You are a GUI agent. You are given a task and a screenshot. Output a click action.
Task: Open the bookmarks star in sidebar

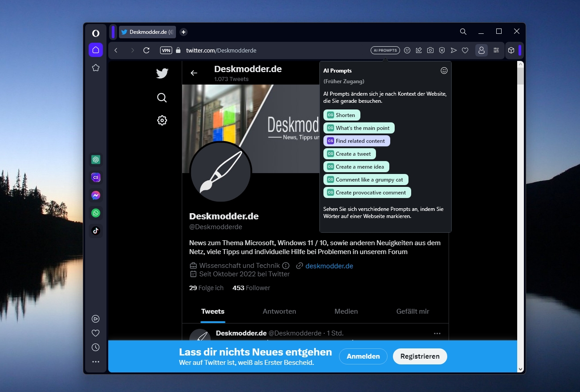[x=95, y=68]
